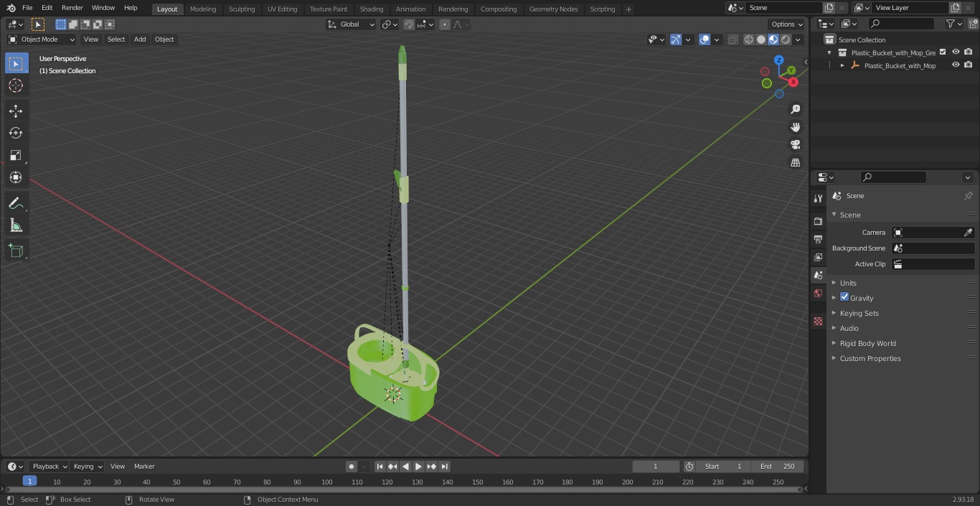Switch to the Shading workspace tab
Screen dimensions: 980x506
pyautogui.click(x=371, y=9)
